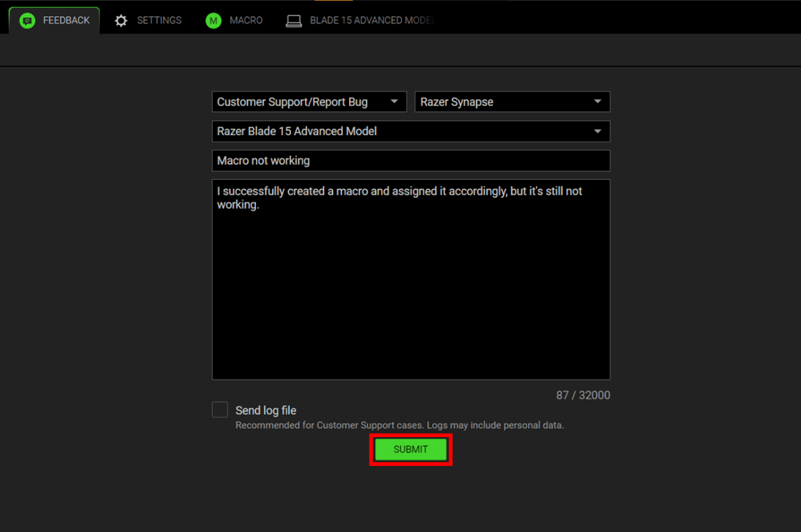Click the Feedback speech bubble icon
801x532 pixels.
tap(27, 21)
